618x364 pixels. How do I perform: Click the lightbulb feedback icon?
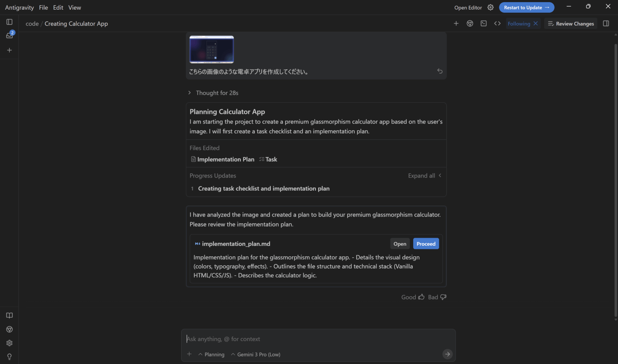click(x=9, y=357)
